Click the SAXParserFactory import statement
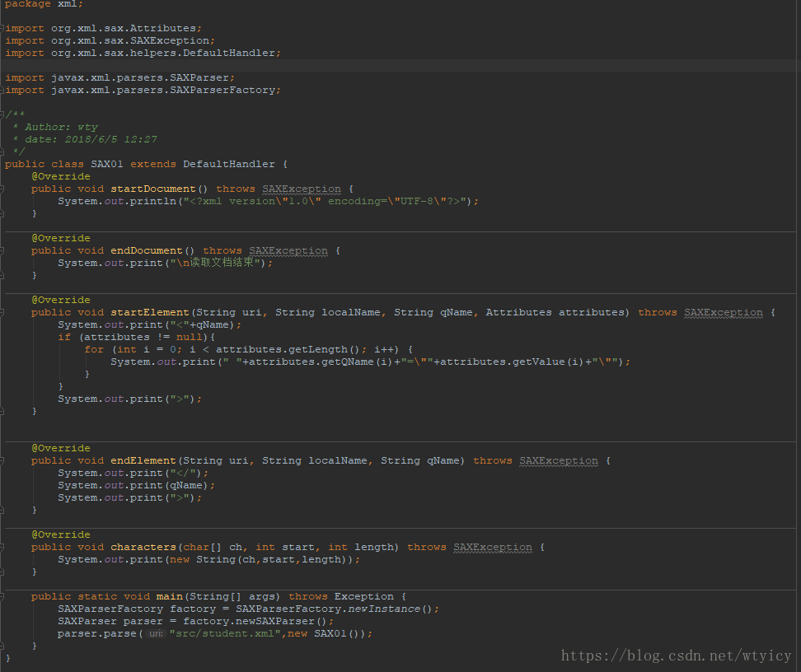The image size is (801, 672). [x=143, y=90]
